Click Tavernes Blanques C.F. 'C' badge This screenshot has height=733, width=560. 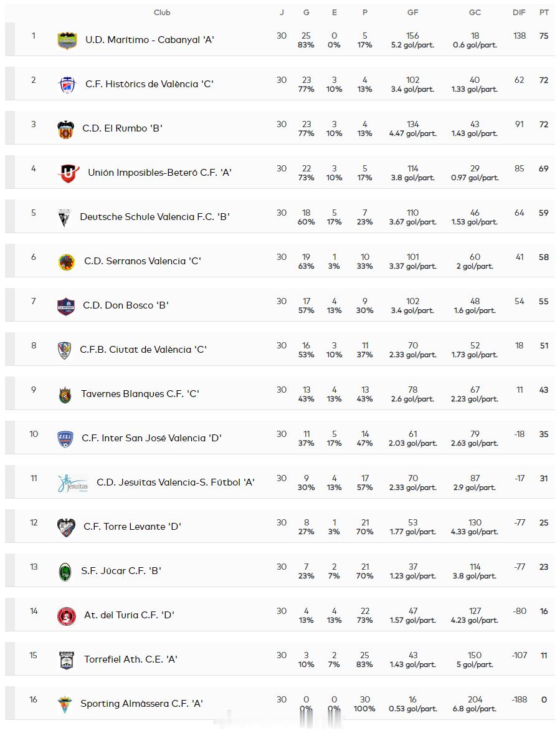[65, 395]
